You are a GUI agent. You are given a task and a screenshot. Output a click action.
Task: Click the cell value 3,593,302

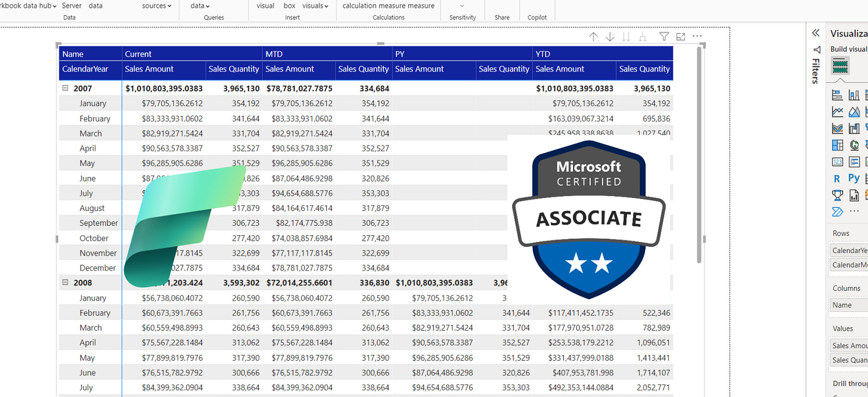(x=240, y=283)
